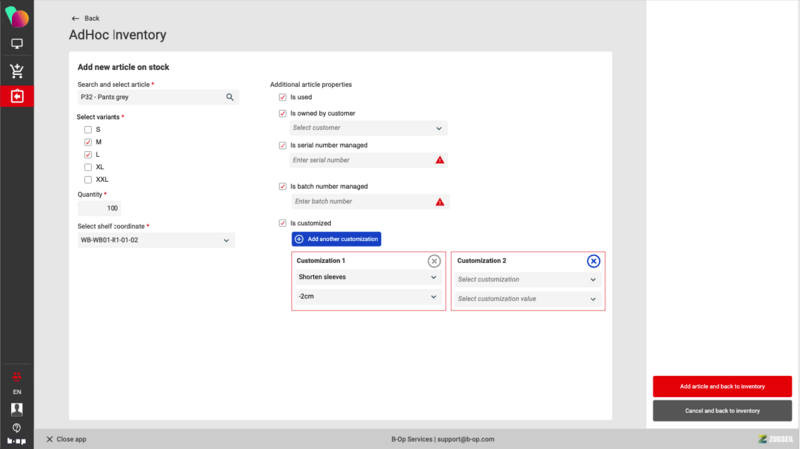800x449 pixels.
Task: Click the red people status icon in the sidebar
Action: click(x=17, y=377)
